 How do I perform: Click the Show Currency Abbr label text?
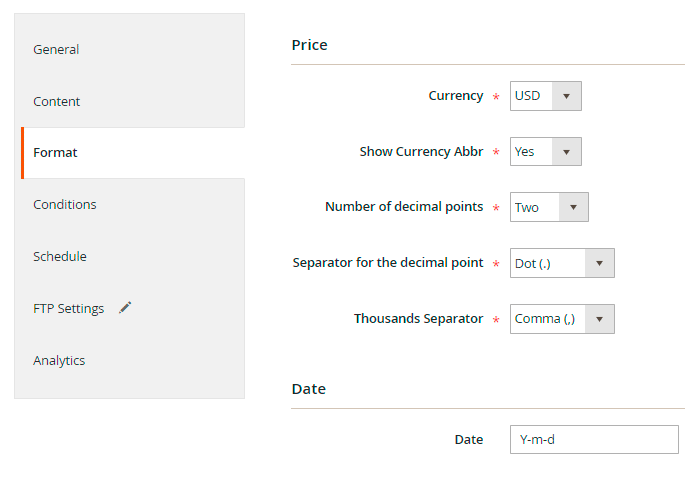pyautogui.click(x=421, y=152)
